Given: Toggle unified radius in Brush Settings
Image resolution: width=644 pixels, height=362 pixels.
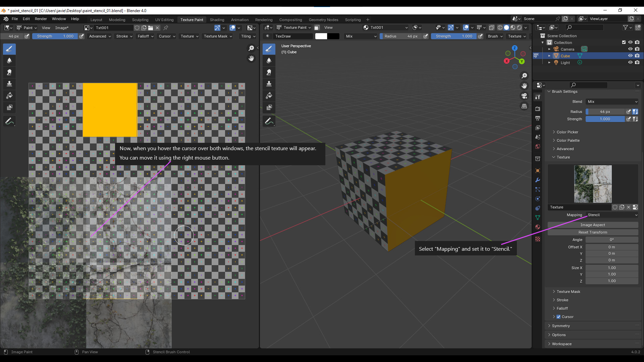Looking at the screenshot, I should 635,112.
